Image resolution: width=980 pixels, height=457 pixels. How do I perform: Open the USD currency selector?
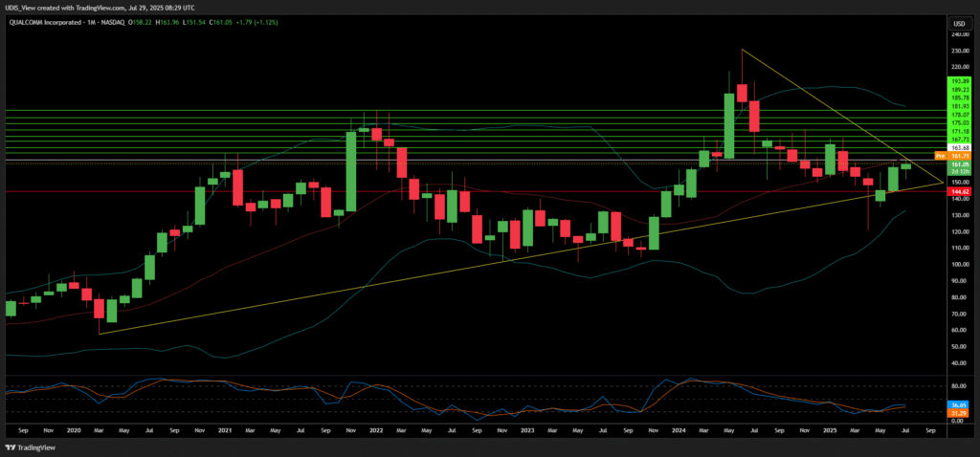coord(956,23)
